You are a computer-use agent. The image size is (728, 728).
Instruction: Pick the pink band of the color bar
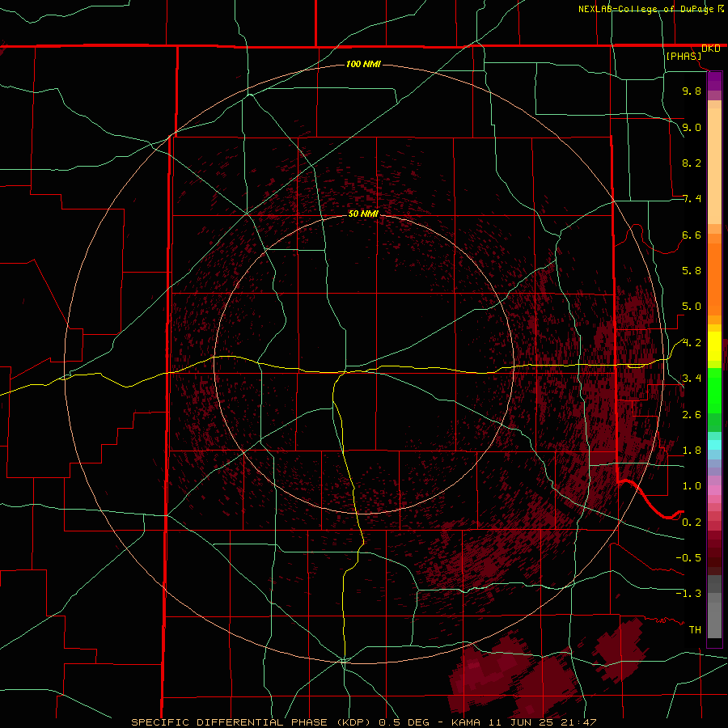point(714,490)
